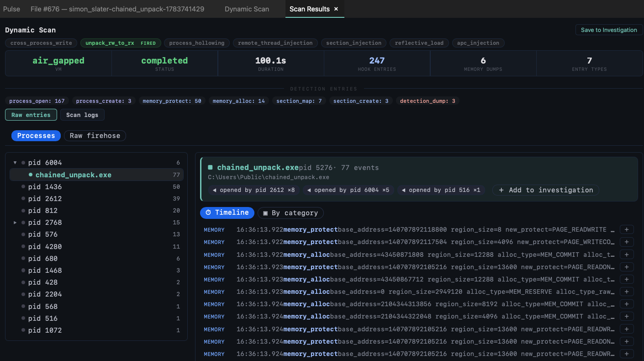Filter by section_map: 7 tag
Viewport: 644px width, 361px height.
click(x=299, y=101)
